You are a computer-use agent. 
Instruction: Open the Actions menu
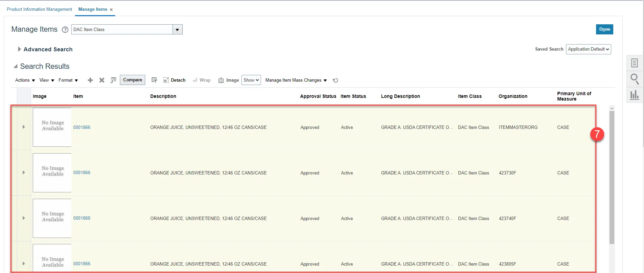[25, 80]
